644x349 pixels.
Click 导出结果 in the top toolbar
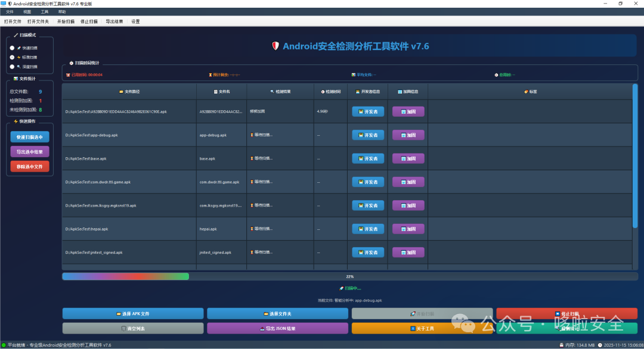[x=114, y=21]
